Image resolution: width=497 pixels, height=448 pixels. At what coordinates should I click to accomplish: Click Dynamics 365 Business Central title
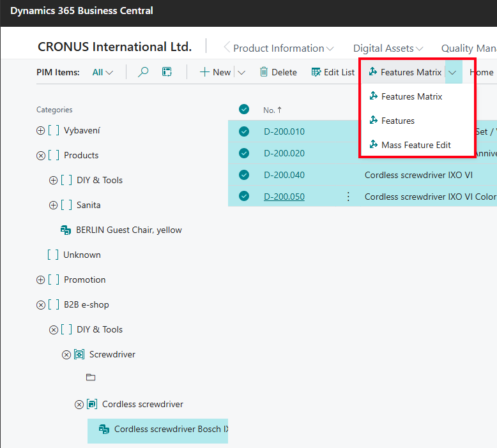click(x=82, y=10)
